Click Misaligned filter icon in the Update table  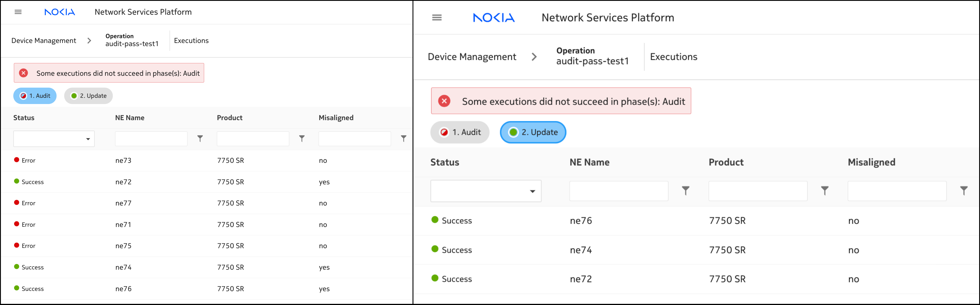(963, 191)
